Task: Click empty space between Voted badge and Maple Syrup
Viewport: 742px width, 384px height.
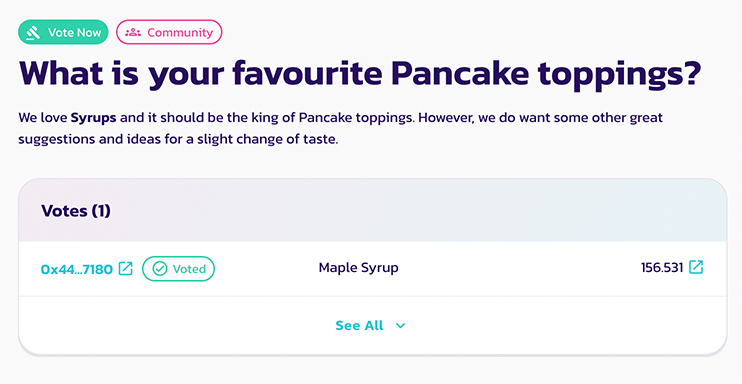Action: coord(266,268)
